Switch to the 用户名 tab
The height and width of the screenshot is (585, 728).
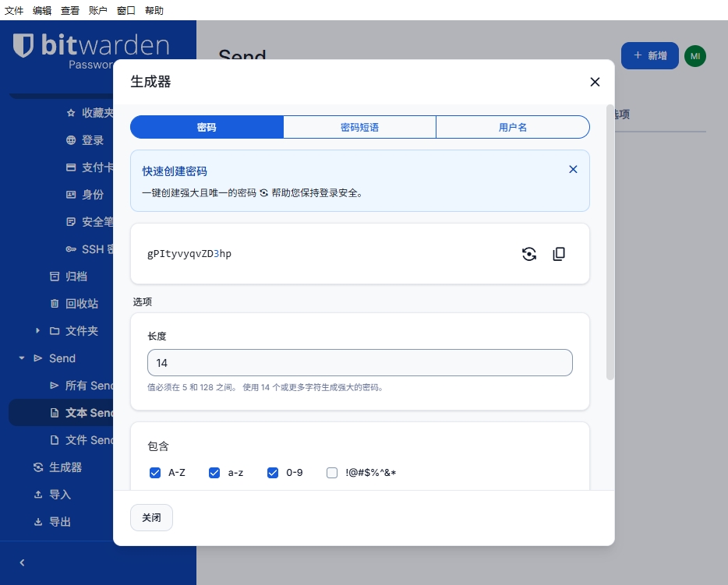coord(513,127)
